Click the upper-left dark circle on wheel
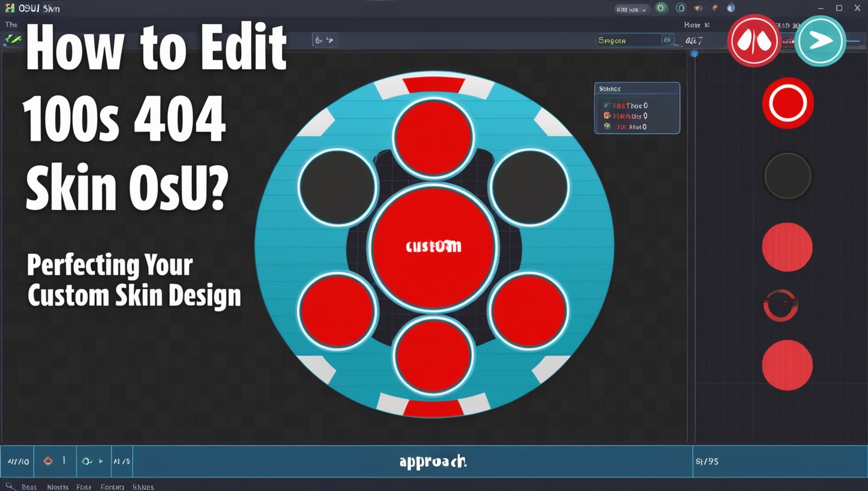 point(338,188)
